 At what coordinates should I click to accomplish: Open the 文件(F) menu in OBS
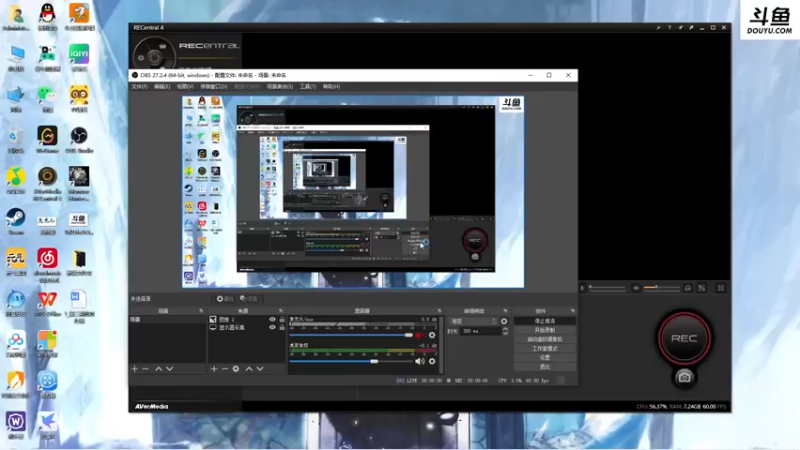point(139,87)
